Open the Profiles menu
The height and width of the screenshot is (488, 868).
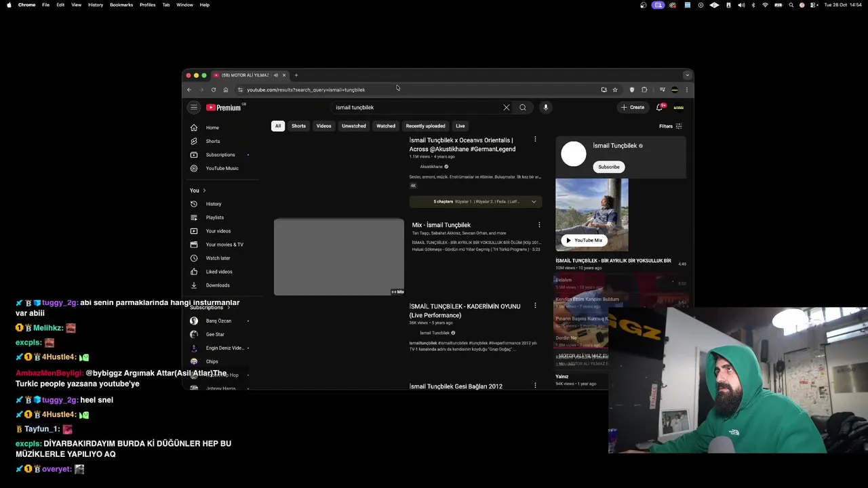pos(147,5)
